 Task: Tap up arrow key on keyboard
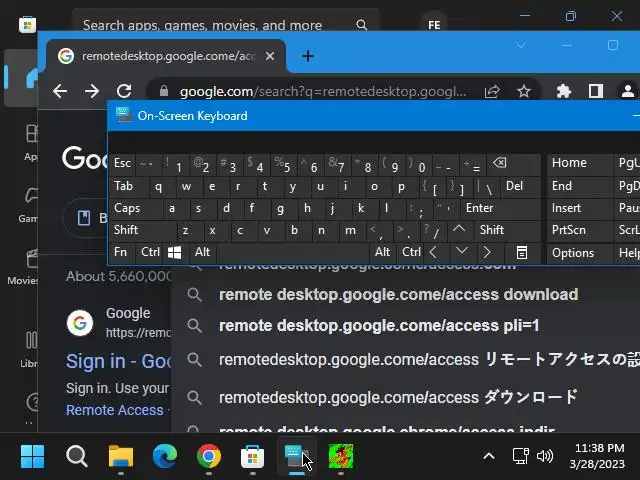(x=459, y=229)
